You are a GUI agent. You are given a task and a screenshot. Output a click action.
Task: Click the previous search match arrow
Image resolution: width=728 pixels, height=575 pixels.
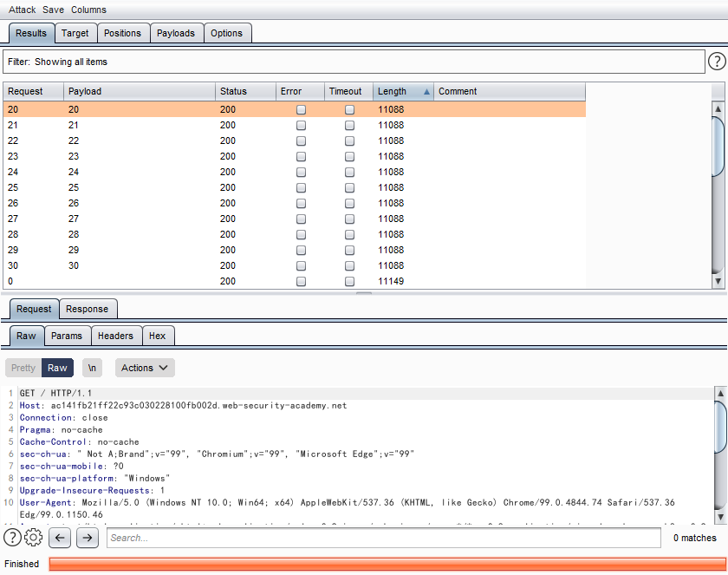(x=59, y=538)
